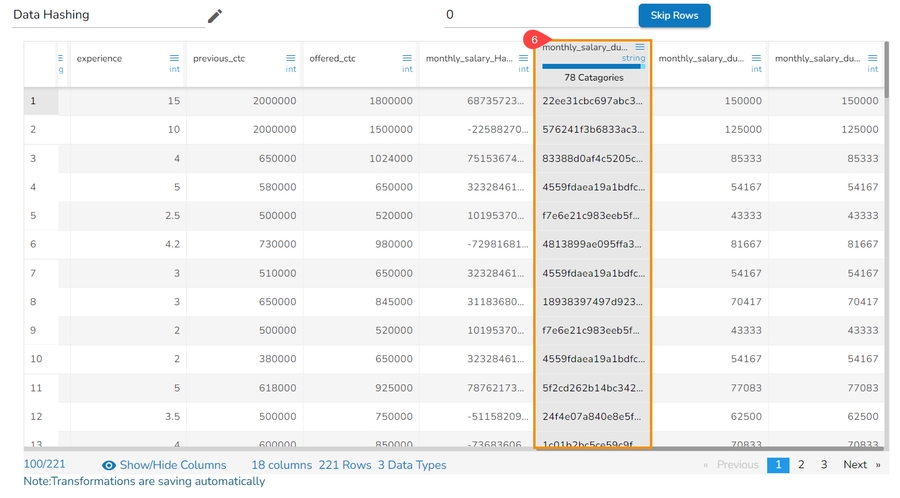Open the monthly_salary_Ha column menu icon
The image size is (900, 498).
(x=523, y=58)
